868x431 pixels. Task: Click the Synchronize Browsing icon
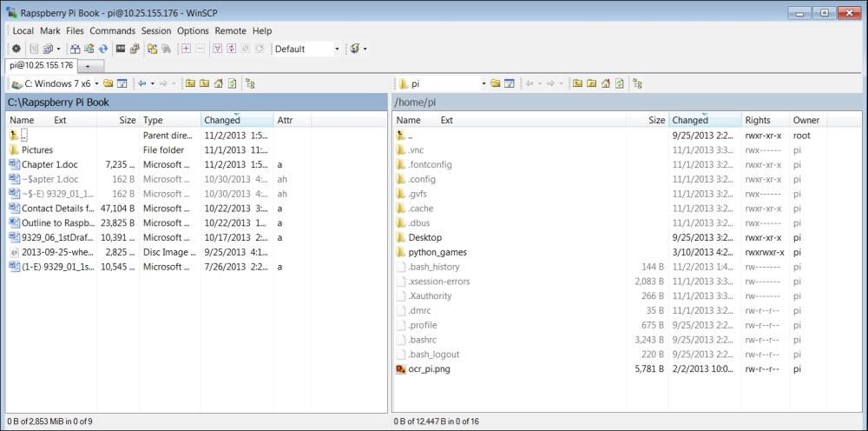152,49
